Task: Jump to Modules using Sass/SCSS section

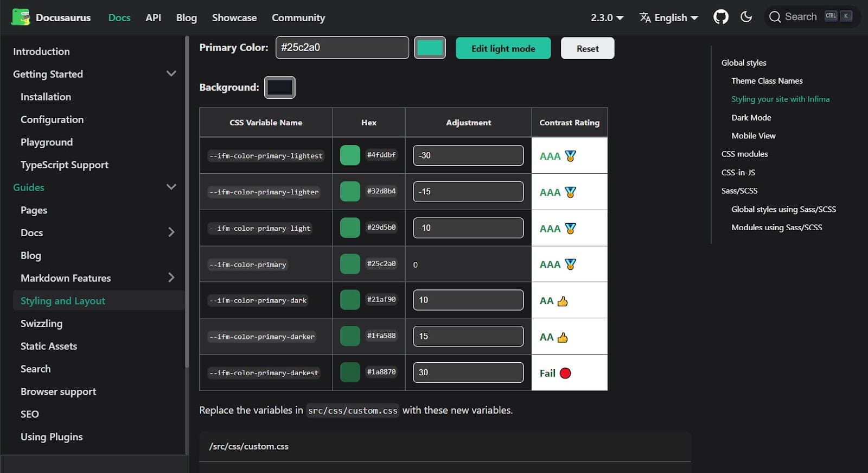Action: 776,227
